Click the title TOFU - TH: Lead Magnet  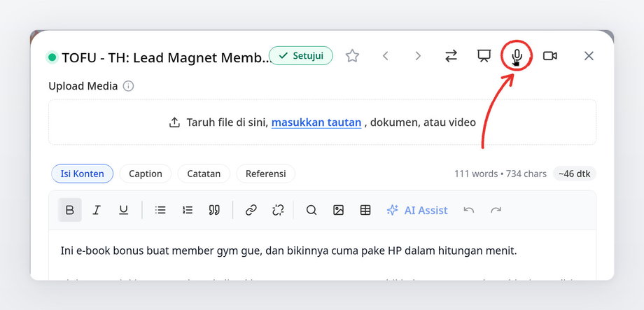pyautogui.click(x=167, y=57)
